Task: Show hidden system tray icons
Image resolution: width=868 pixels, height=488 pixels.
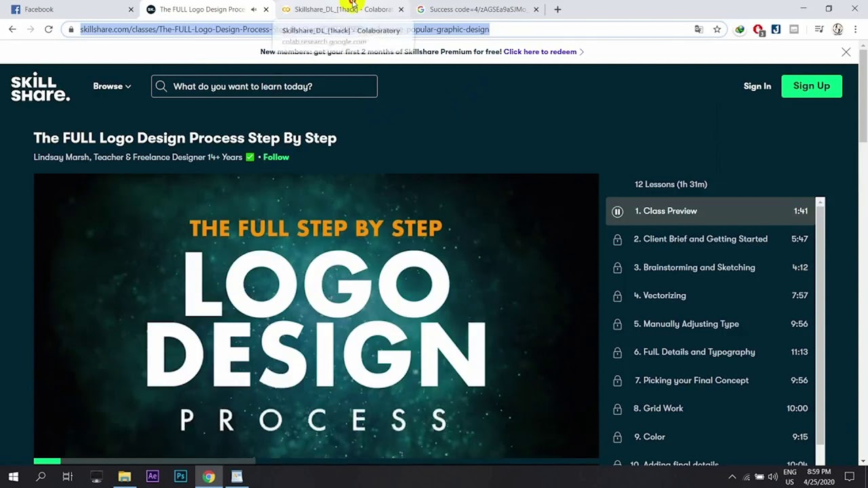Action: (x=732, y=476)
